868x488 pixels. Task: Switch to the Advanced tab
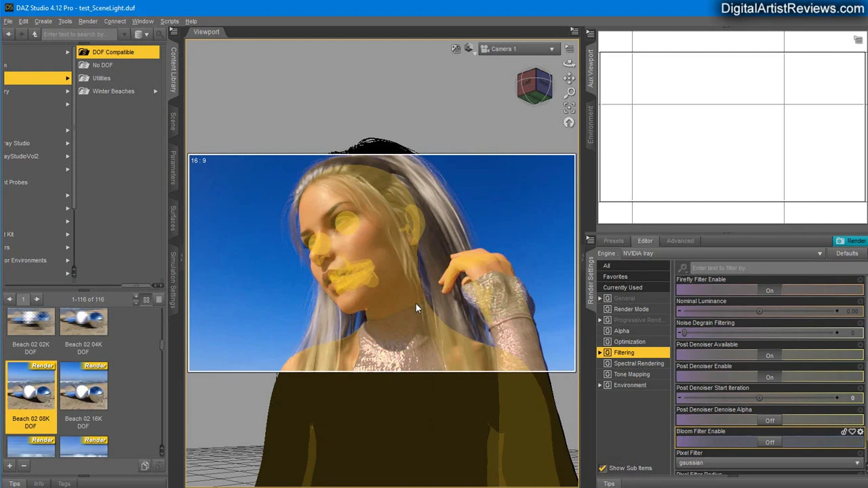679,241
